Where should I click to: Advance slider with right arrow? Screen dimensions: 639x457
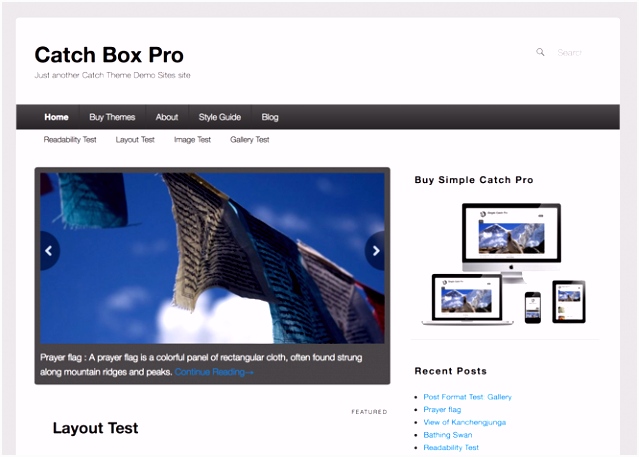pyautogui.click(x=375, y=251)
